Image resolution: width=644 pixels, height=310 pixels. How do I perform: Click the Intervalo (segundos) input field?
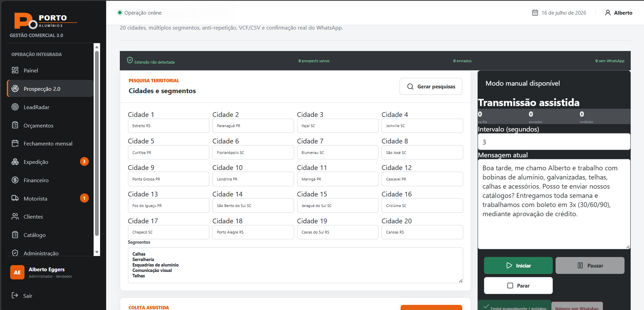click(554, 142)
